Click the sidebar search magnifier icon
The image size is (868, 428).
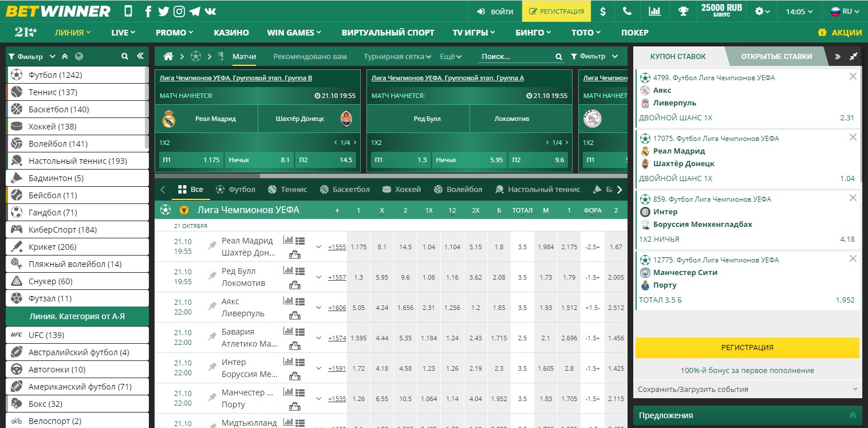[125, 56]
